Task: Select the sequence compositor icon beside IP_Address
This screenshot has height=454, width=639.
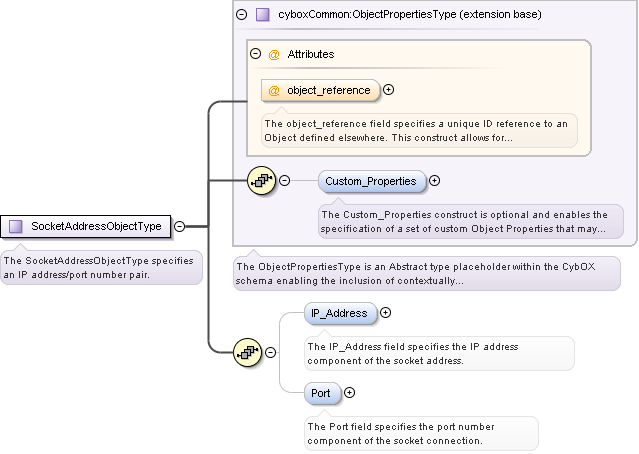Action: click(247, 353)
